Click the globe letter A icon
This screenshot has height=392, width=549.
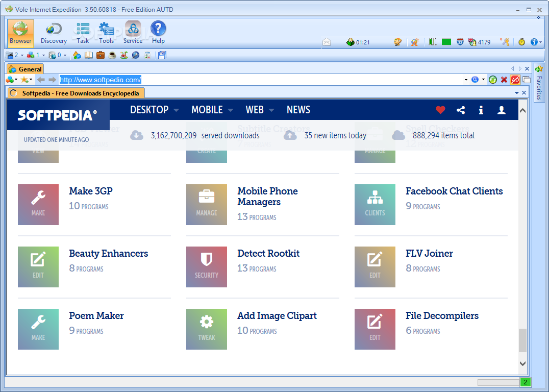tap(415, 42)
